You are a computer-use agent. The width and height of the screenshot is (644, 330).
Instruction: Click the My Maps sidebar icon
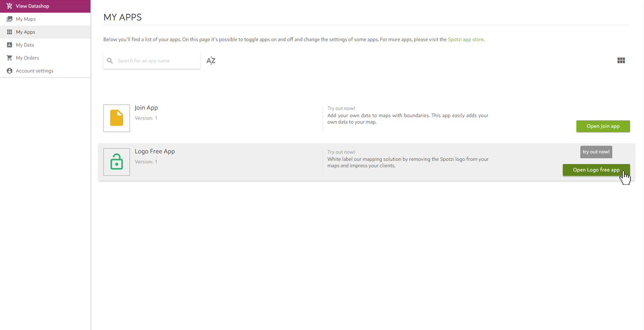click(9, 19)
